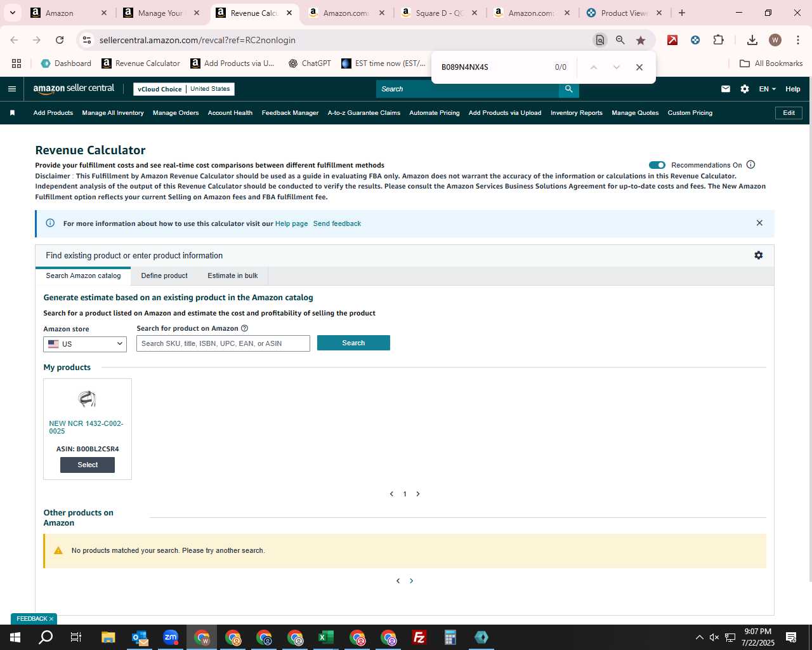Open the Help page link
This screenshot has height=650, width=812.
pos(291,223)
